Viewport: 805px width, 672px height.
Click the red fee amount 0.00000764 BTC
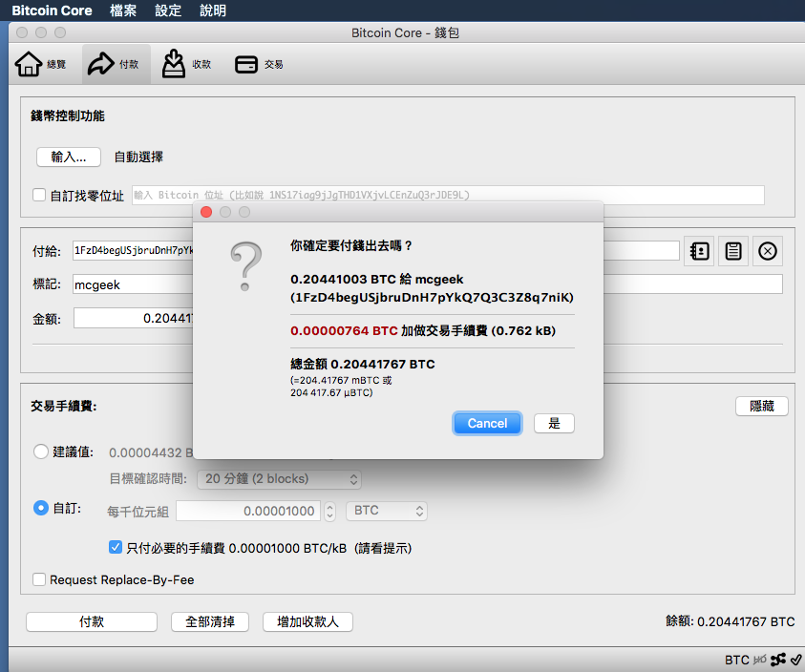[x=344, y=330]
